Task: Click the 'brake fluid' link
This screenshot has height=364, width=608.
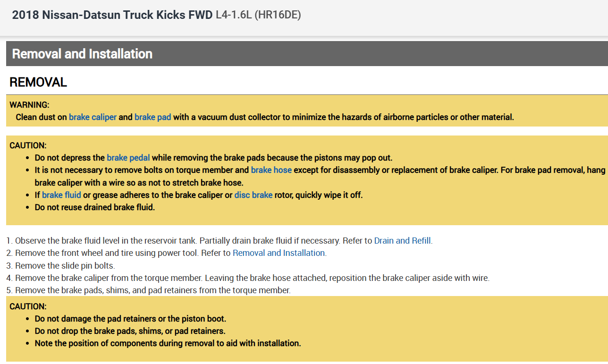Action: point(61,195)
